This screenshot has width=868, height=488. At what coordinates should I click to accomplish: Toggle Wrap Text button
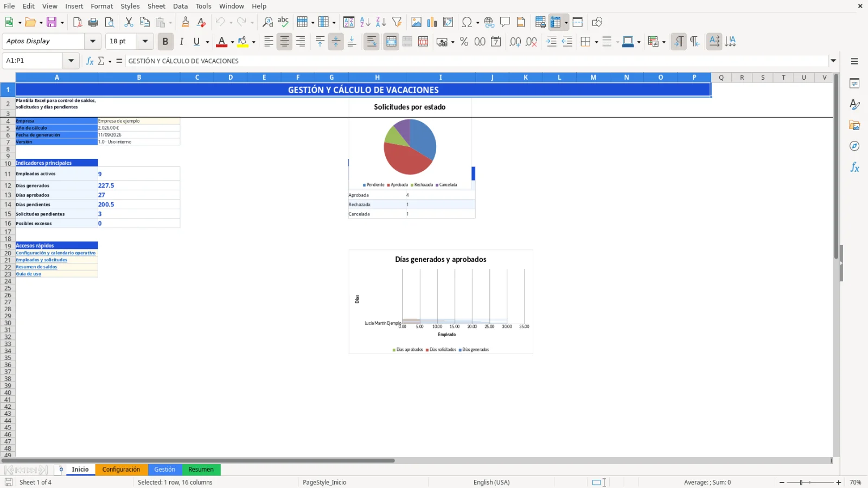[372, 42]
